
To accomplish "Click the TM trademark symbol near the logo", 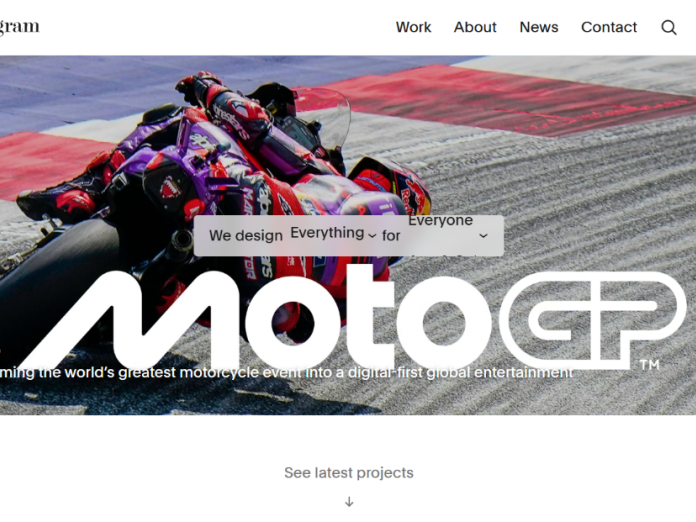I will click(649, 365).
